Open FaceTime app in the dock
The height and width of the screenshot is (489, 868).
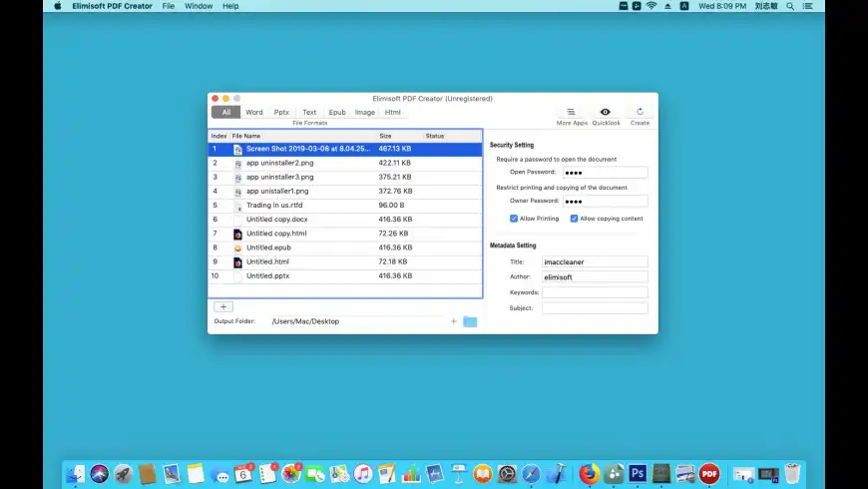coord(315,474)
